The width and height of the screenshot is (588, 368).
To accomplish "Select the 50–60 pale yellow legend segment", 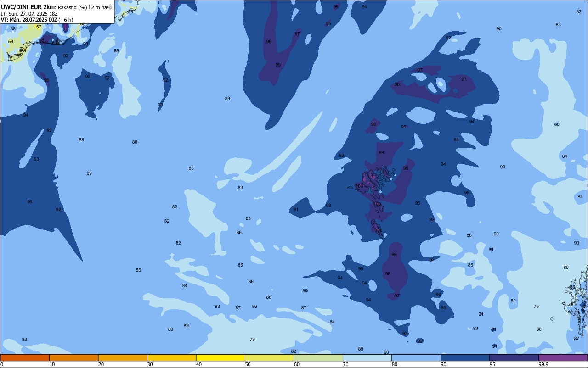I will [x=269, y=357].
